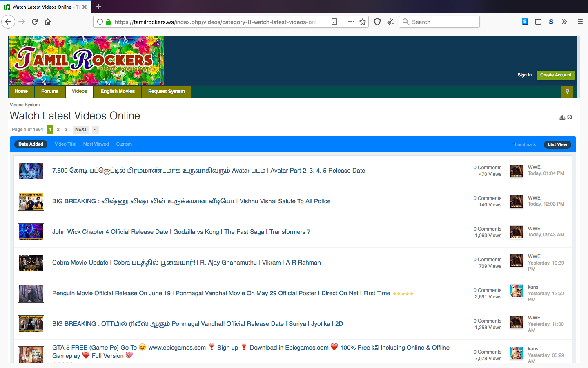Image resolution: width=588 pixels, height=368 pixels.
Task: Click the star rating on Penguin Movie row
Action: tap(403, 294)
